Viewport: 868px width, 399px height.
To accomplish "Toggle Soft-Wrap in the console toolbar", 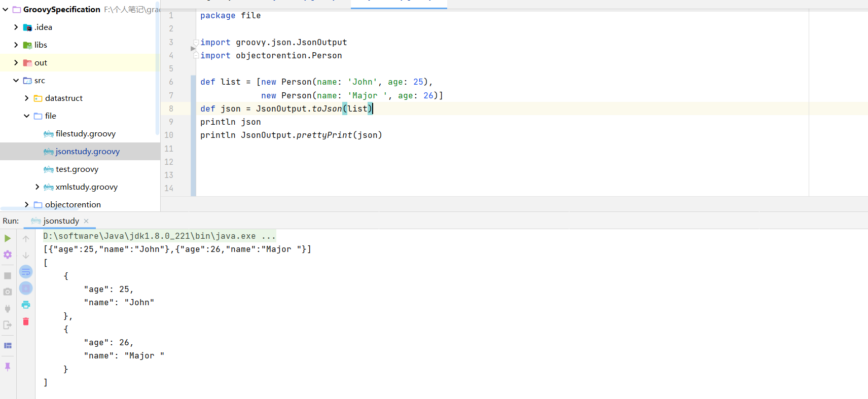I will 26,272.
